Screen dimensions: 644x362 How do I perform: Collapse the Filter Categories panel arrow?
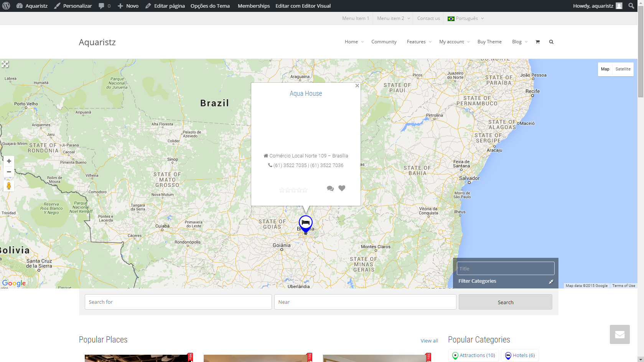point(551,282)
